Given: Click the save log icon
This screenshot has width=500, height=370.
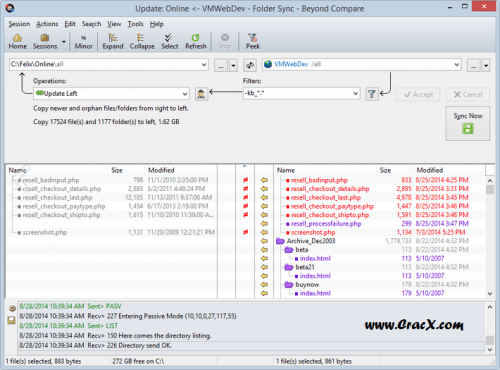Looking at the screenshot, I should 12,321.
